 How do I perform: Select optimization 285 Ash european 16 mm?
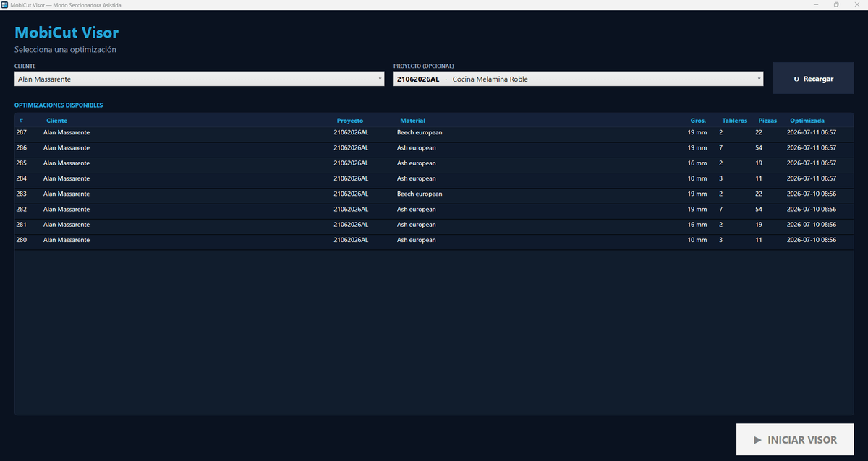point(434,163)
